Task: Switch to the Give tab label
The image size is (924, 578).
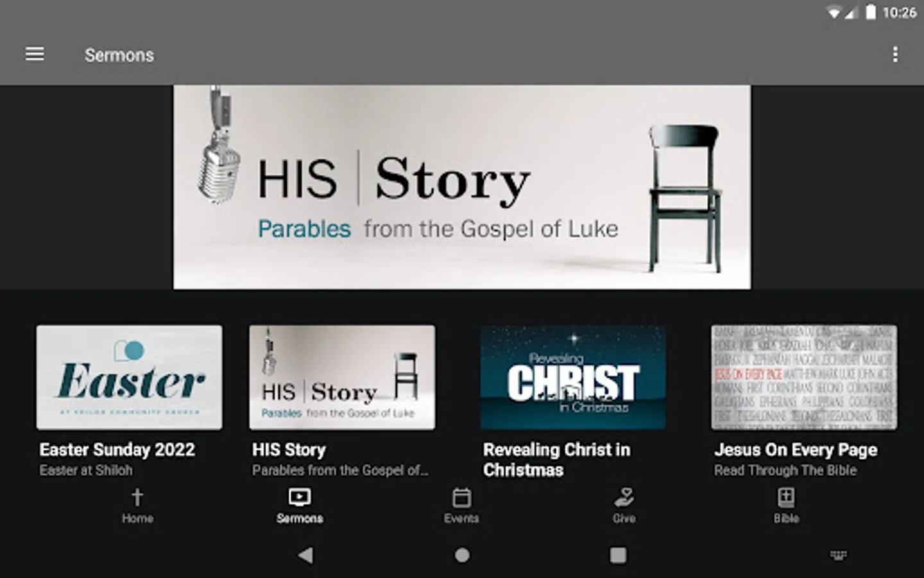Action: tap(624, 518)
